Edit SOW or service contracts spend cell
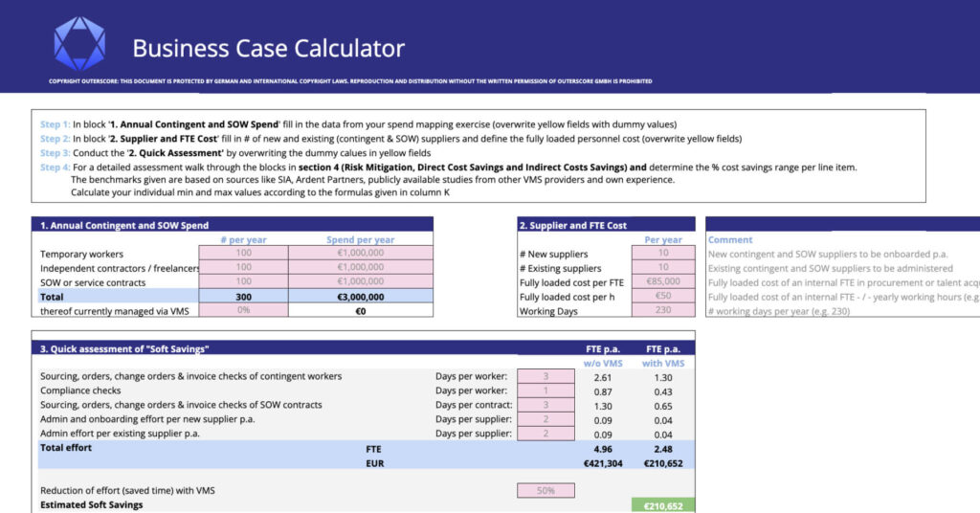This screenshot has width=980, height=513. tap(360, 282)
